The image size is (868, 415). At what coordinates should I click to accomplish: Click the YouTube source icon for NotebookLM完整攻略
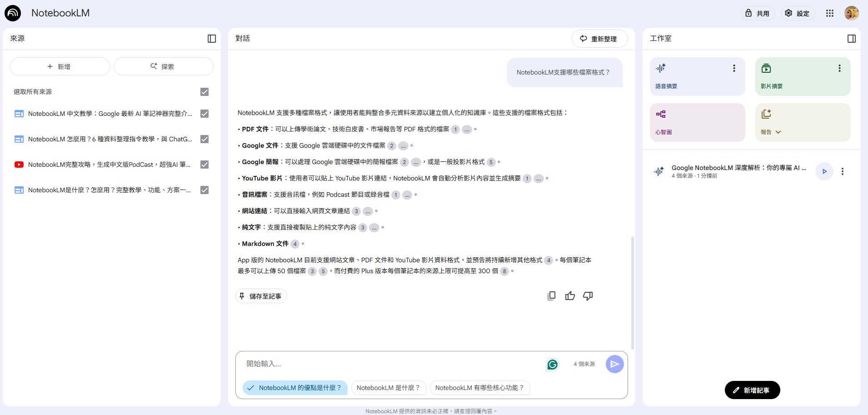point(19,165)
